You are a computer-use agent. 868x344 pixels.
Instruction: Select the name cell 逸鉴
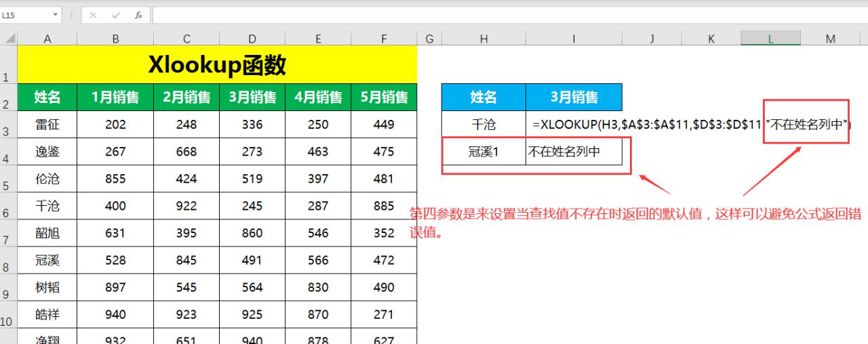click(47, 152)
